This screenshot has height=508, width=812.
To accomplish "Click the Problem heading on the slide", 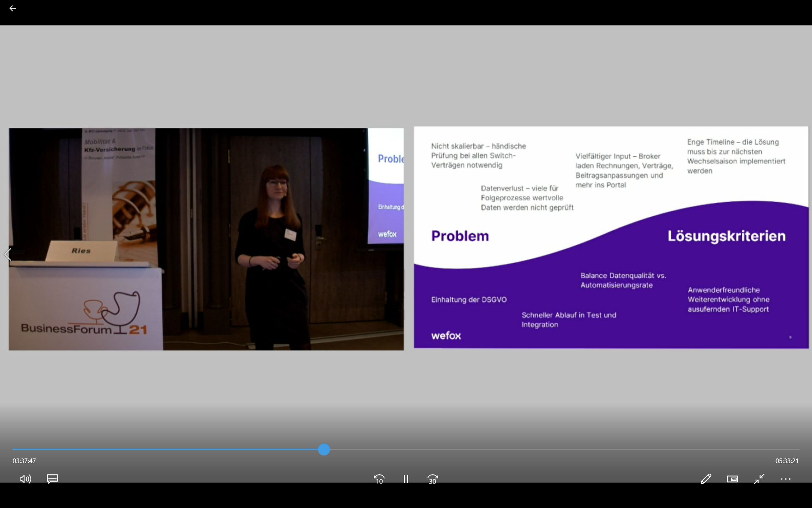I will click(x=460, y=236).
